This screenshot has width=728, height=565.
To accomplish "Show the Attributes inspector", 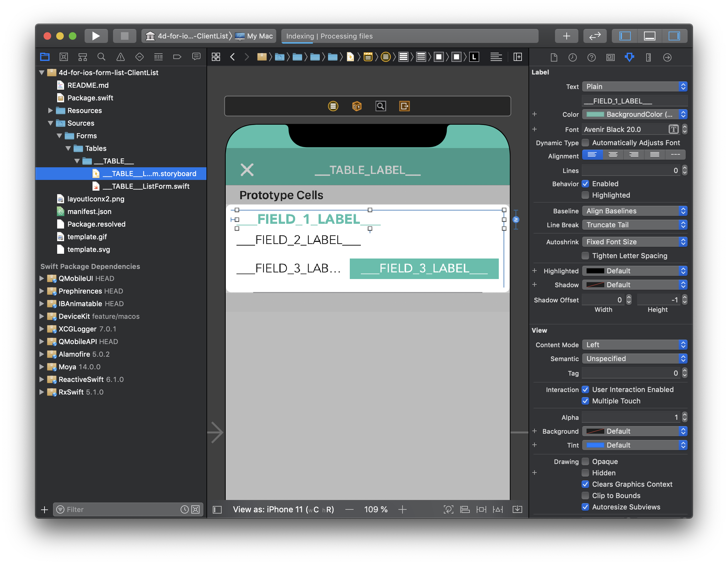I will [x=629, y=57].
